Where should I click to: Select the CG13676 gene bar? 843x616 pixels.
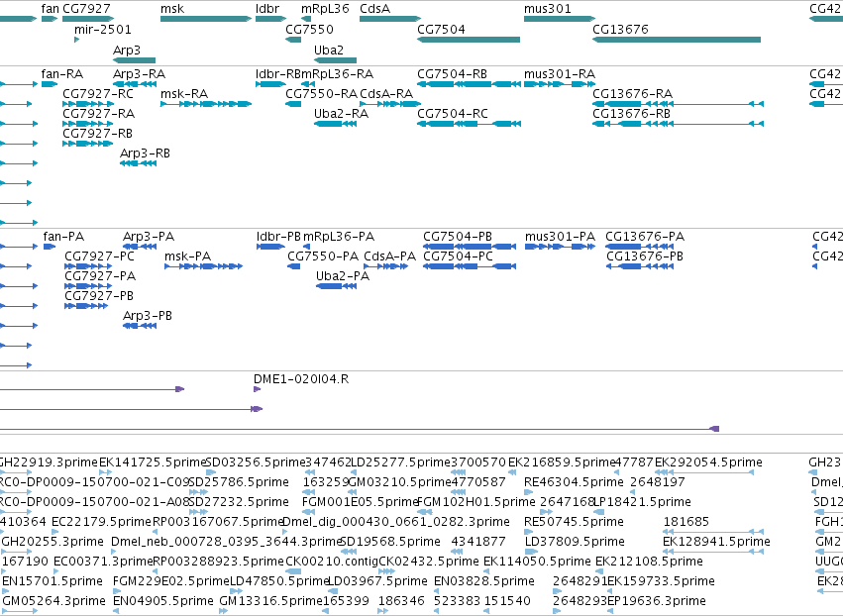pyautogui.click(x=677, y=40)
